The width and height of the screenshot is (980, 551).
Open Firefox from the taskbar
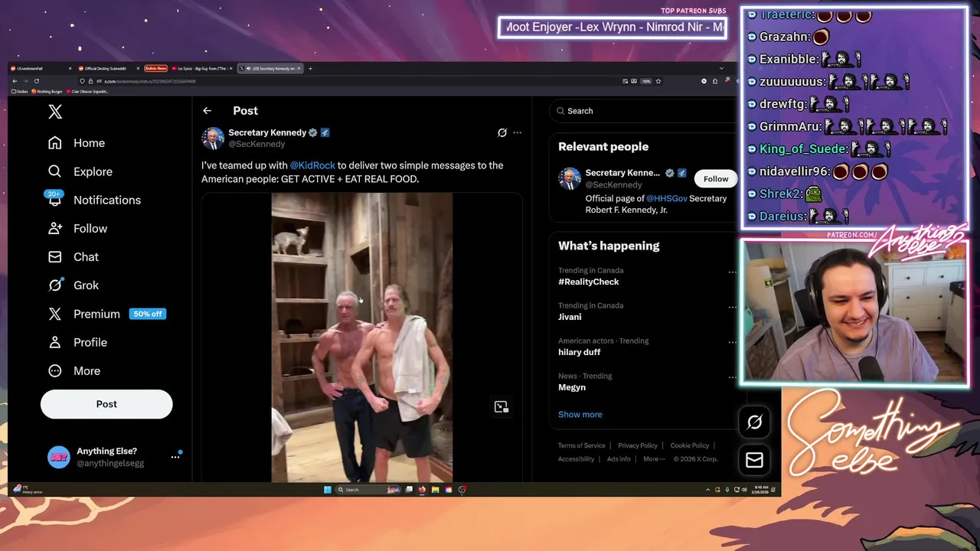(422, 490)
